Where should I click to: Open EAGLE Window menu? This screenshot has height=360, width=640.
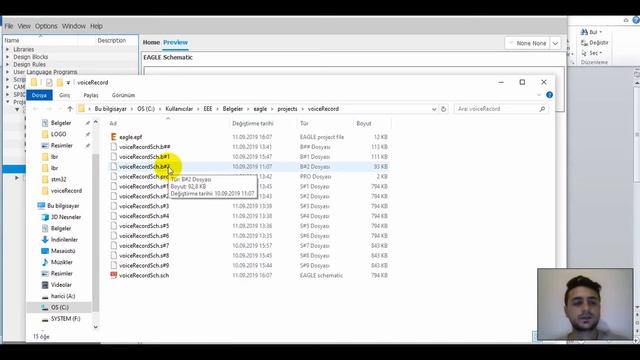(x=74, y=26)
